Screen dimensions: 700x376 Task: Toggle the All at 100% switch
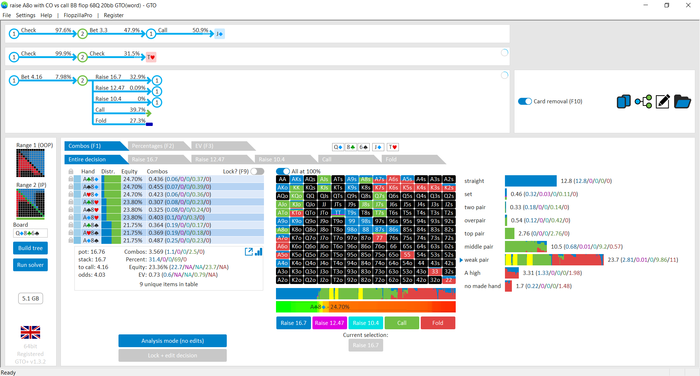(283, 171)
